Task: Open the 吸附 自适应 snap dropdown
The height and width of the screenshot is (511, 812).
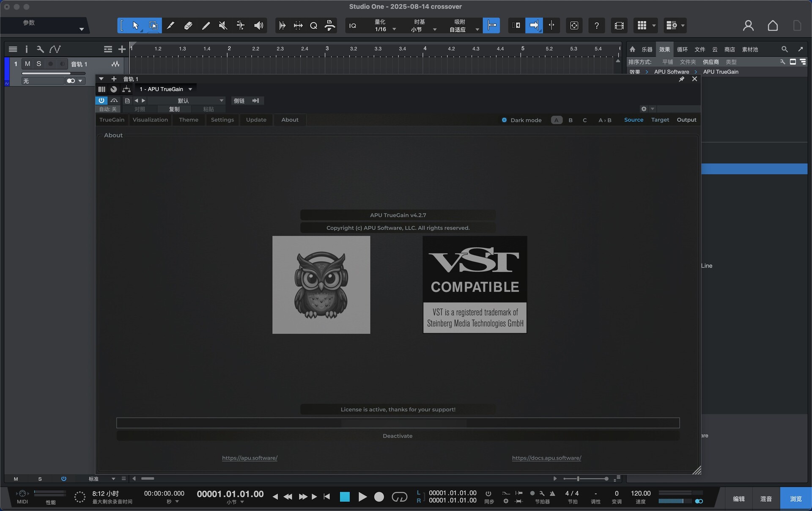Action: (x=463, y=26)
